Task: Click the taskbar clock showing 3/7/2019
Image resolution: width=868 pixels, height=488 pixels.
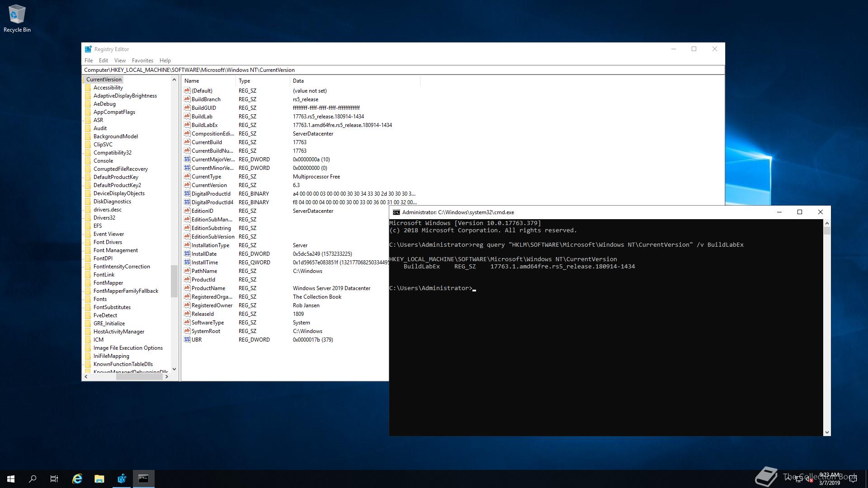Action: coord(829,479)
